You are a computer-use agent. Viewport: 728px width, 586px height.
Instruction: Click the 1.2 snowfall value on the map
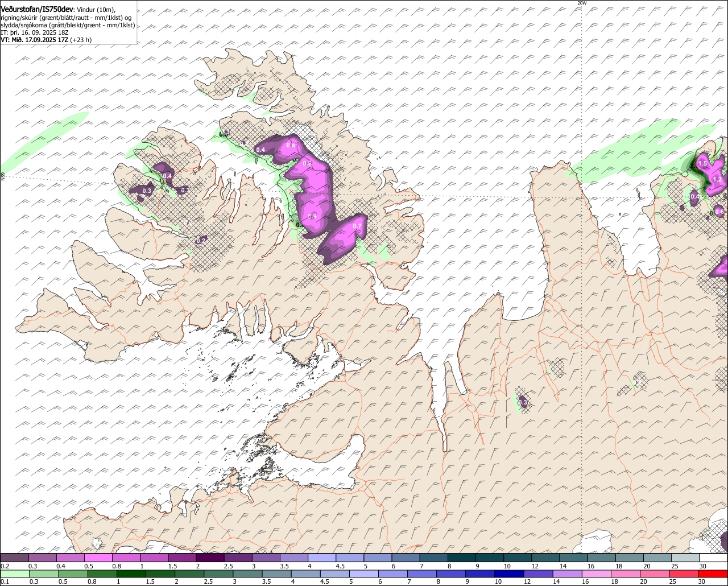click(x=717, y=179)
